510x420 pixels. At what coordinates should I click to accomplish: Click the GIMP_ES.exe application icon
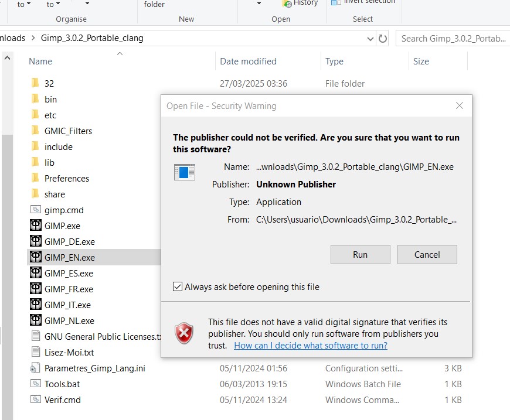tap(35, 273)
